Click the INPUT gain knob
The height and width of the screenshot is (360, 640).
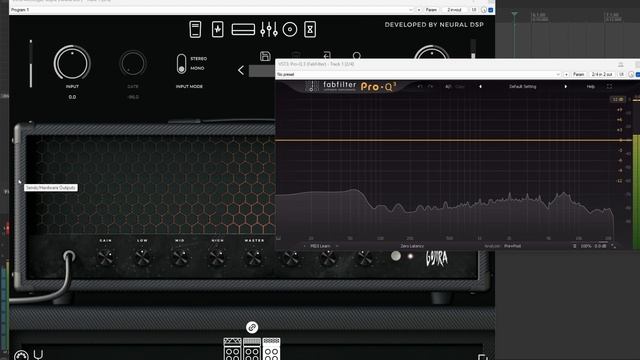tap(72, 63)
